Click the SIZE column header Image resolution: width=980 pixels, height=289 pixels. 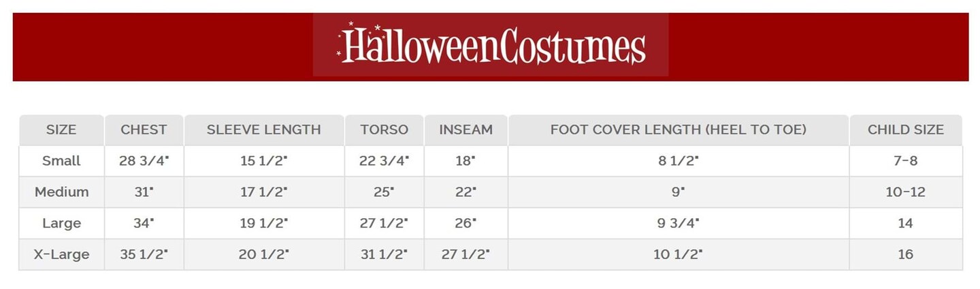point(61,130)
